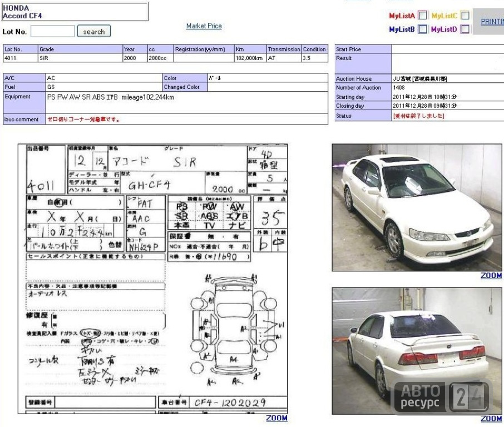Open the front view car photo

click(417, 207)
